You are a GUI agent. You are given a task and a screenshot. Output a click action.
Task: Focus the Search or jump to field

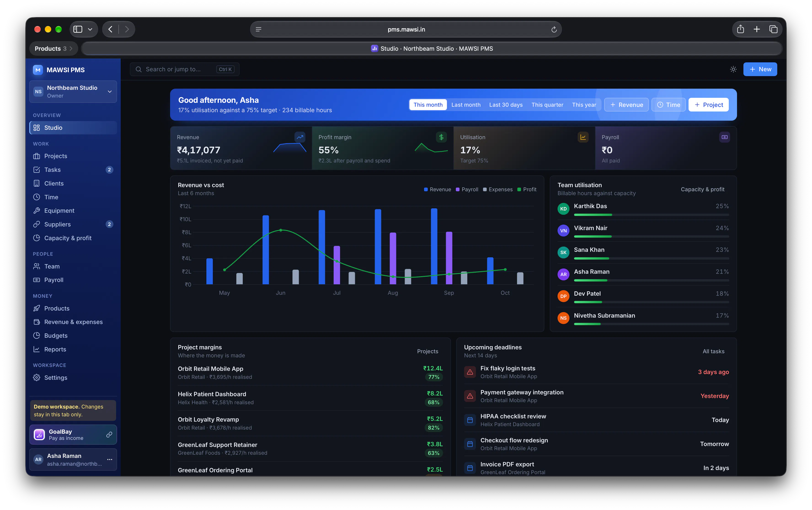(184, 69)
